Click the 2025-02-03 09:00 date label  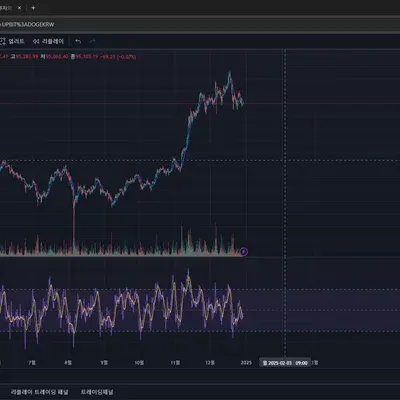(x=285, y=363)
